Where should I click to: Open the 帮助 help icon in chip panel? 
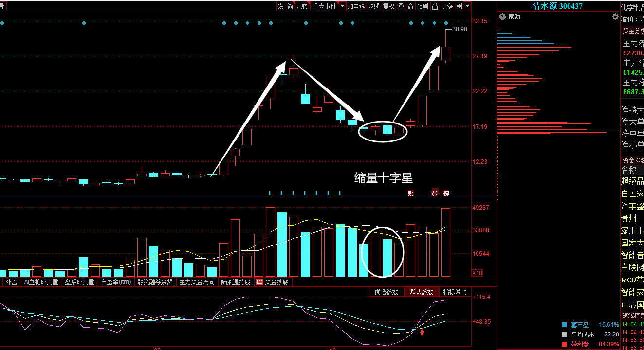coord(502,17)
